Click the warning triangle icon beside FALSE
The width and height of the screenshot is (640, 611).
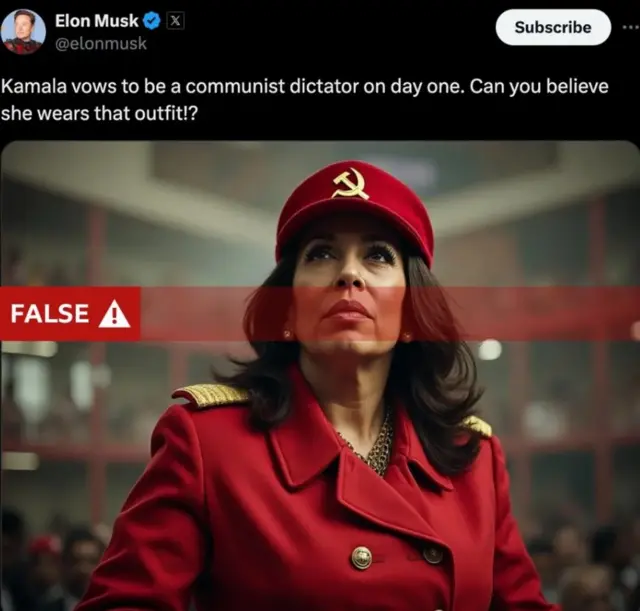pos(114,313)
